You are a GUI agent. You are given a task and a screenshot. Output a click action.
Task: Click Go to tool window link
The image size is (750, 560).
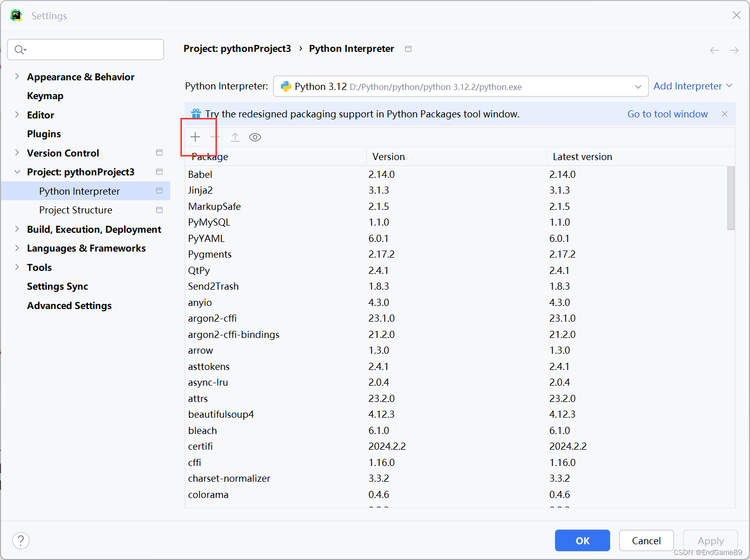click(667, 114)
